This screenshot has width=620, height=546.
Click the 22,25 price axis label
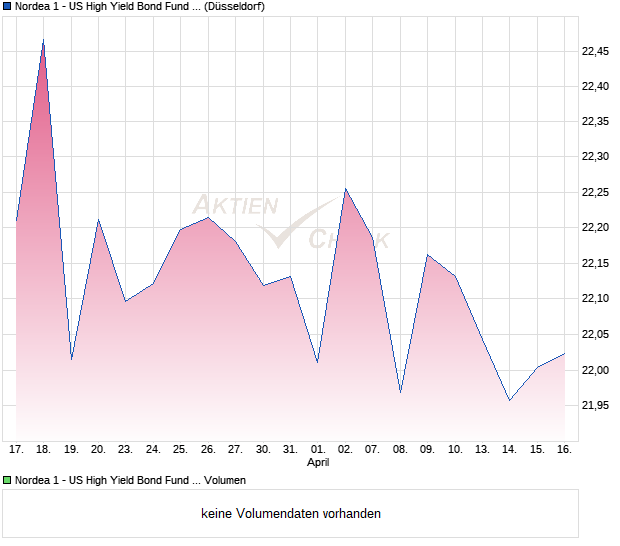[595, 193]
